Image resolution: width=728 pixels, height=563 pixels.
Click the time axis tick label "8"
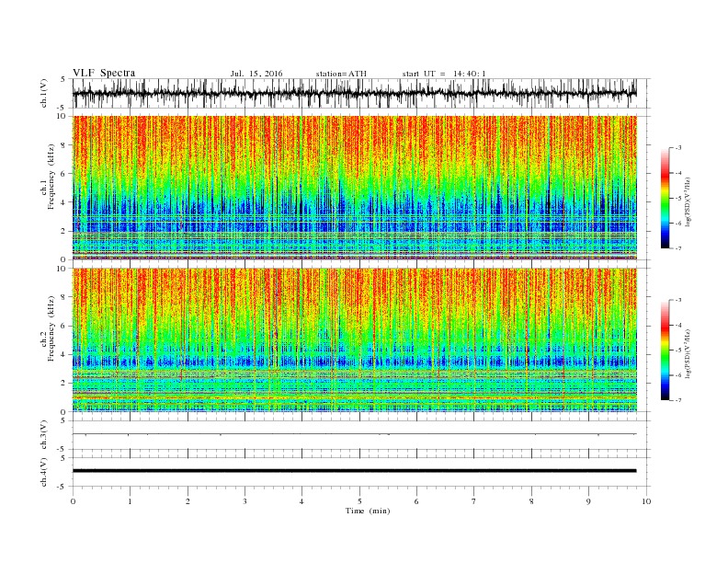pyautogui.click(x=531, y=501)
